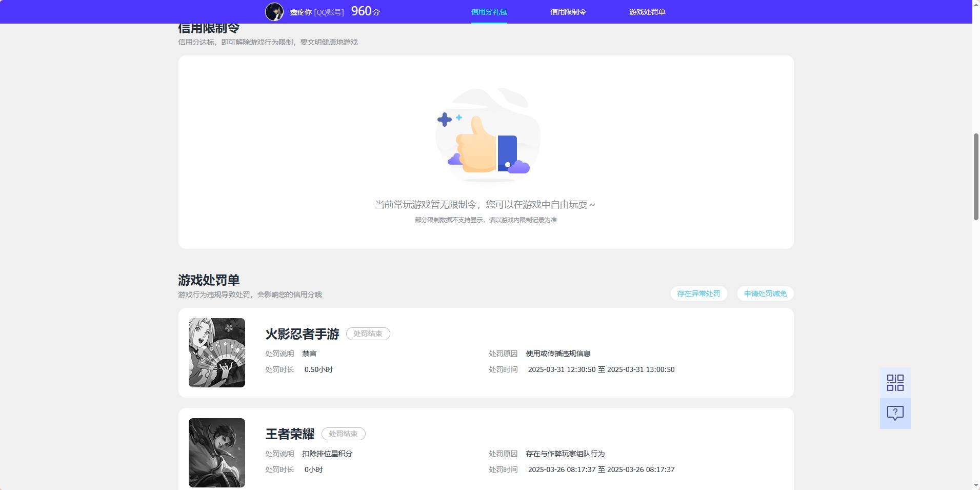
Task: Click the 火影忍者手游 title
Action: pos(302,334)
